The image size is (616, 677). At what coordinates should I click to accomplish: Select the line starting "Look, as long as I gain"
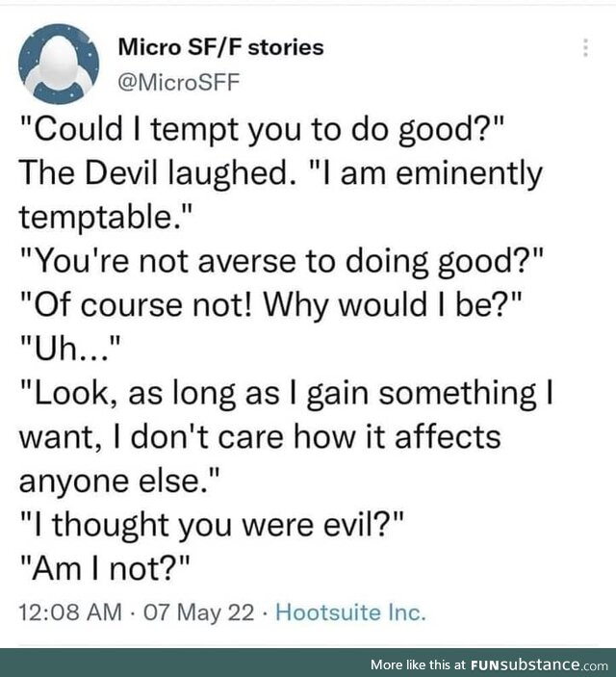click(x=287, y=393)
